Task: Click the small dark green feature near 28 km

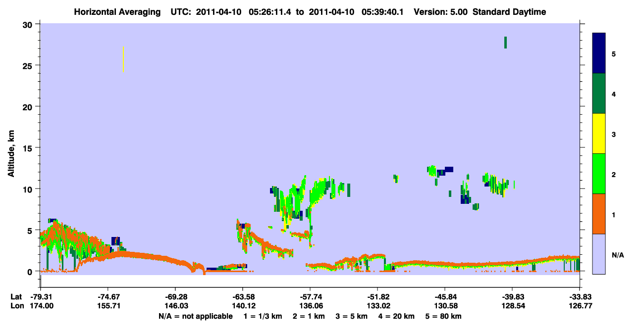Action: click(505, 43)
